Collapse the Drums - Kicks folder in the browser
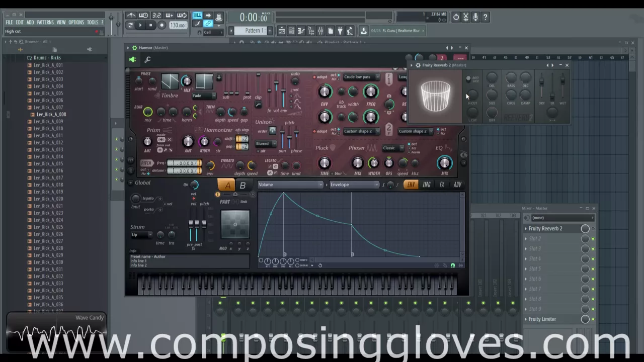Viewport: 644px width, 362px height. (47, 58)
